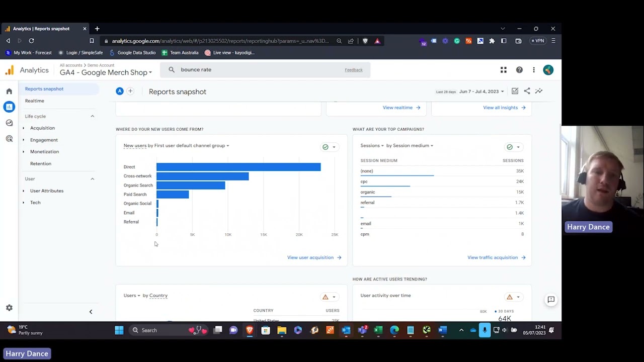Screen dimensions: 644x362
Task: Open the Retention report
Action: [41, 164]
